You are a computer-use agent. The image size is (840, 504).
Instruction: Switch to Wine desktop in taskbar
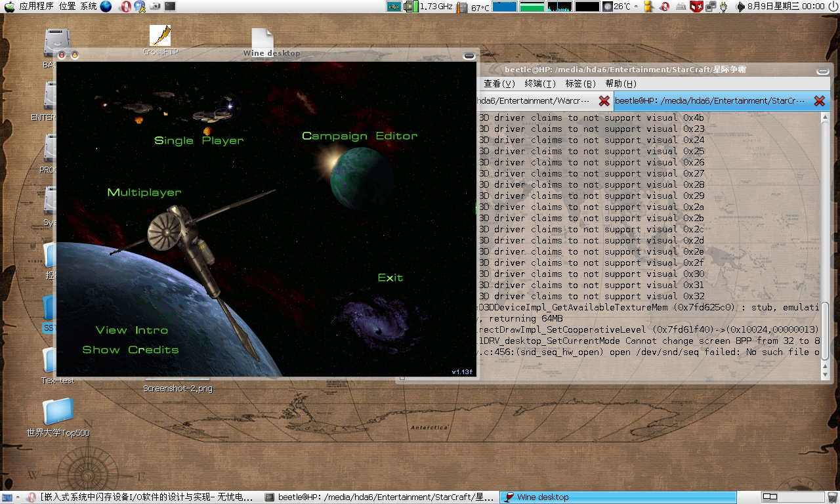(617, 497)
